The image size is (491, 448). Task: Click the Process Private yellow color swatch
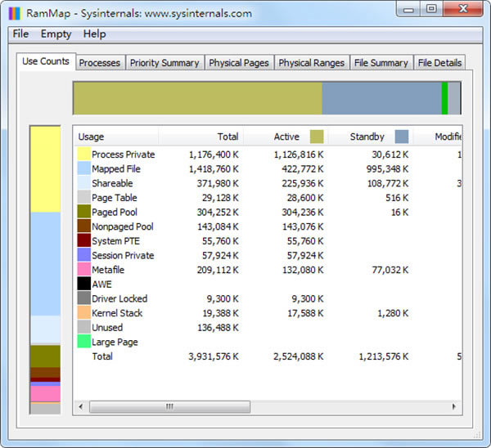coord(83,155)
